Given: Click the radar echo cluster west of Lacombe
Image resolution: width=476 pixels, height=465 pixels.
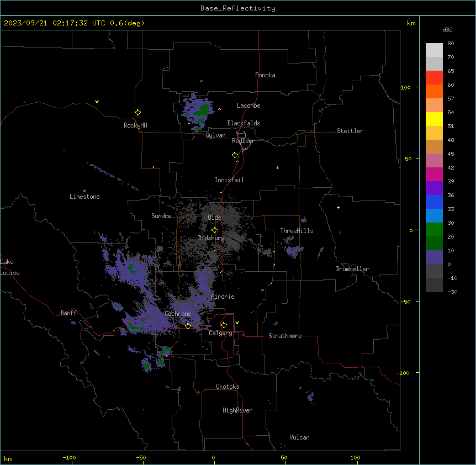Looking at the screenshot, I should click(198, 112).
